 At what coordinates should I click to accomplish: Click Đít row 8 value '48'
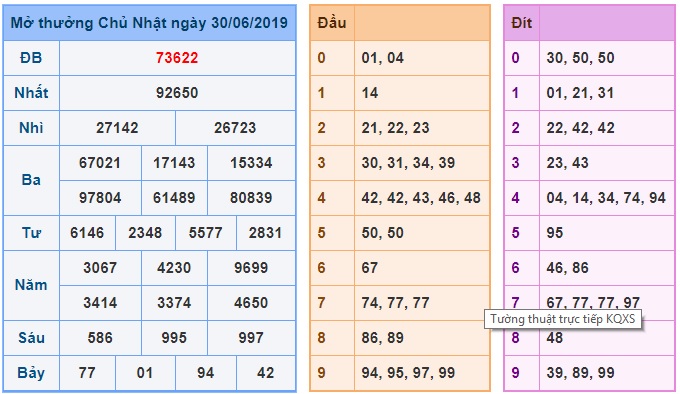[554, 338]
